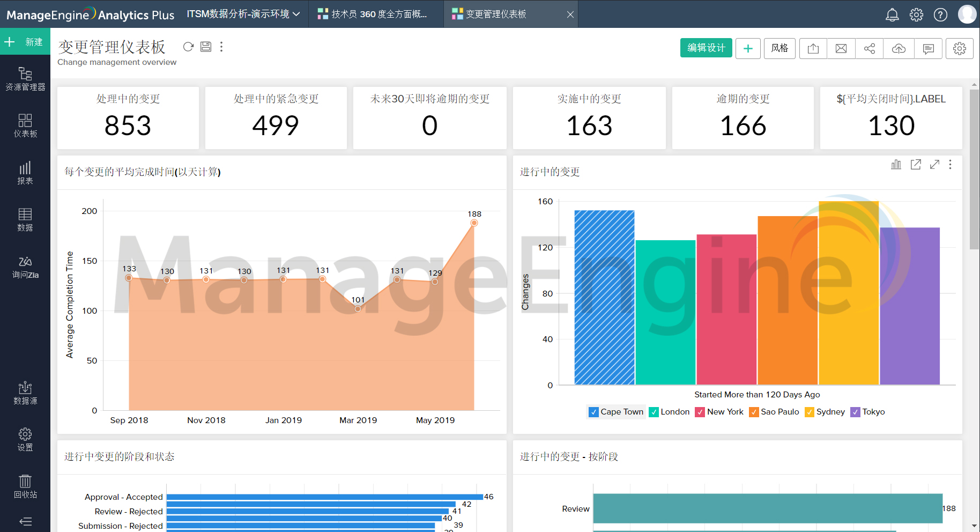This screenshot has height=532, width=980.
Task: Click the share dashboard icon
Action: [869, 48]
